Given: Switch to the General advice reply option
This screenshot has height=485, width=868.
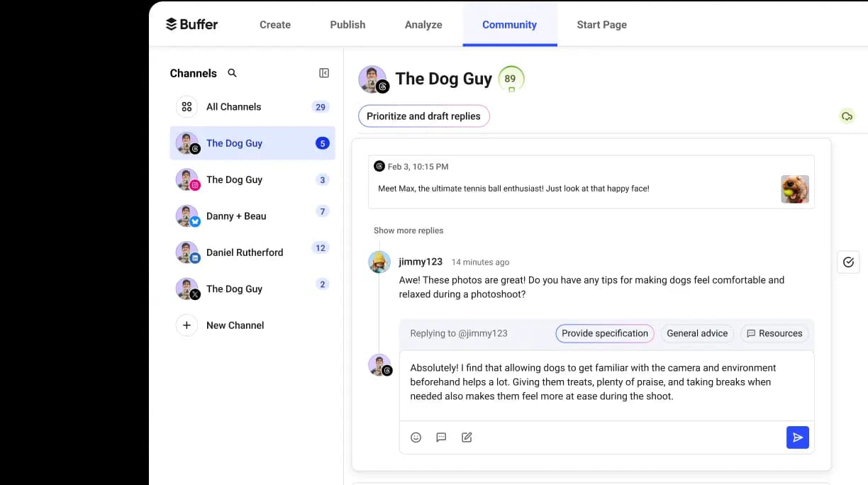Looking at the screenshot, I should pos(697,333).
